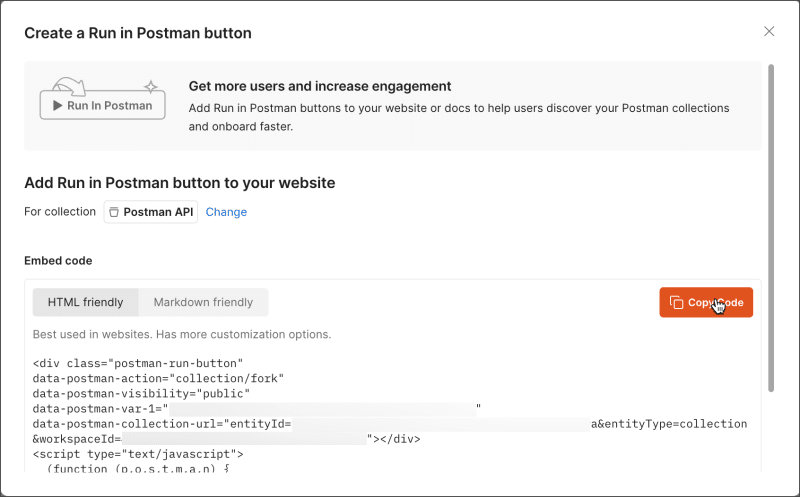Click the sparkle icon above the preview button
Screen dimensions: 800x497
click(x=151, y=86)
